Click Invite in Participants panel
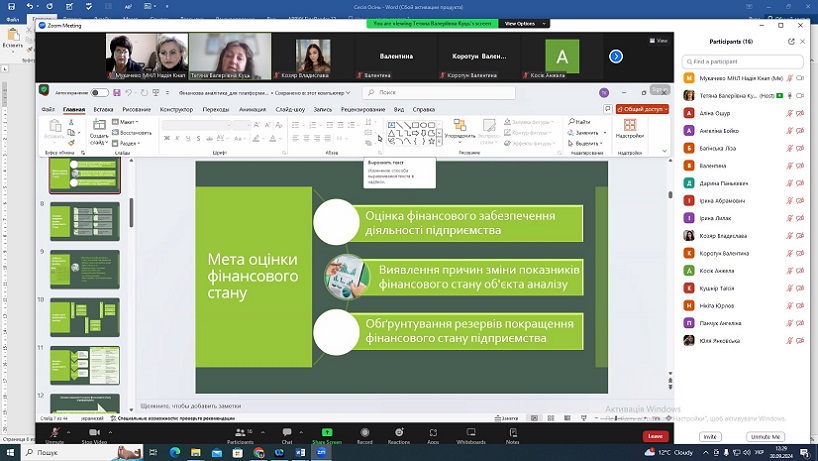The height and width of the screenshot is (461, 818). [x=710, y=437]
